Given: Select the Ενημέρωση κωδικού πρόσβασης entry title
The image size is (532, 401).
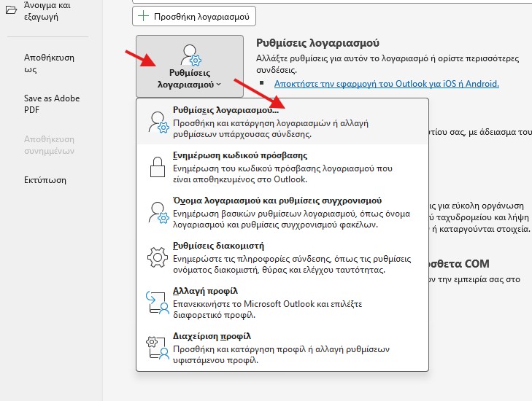Looking at the screenshot, I should 239,155.
